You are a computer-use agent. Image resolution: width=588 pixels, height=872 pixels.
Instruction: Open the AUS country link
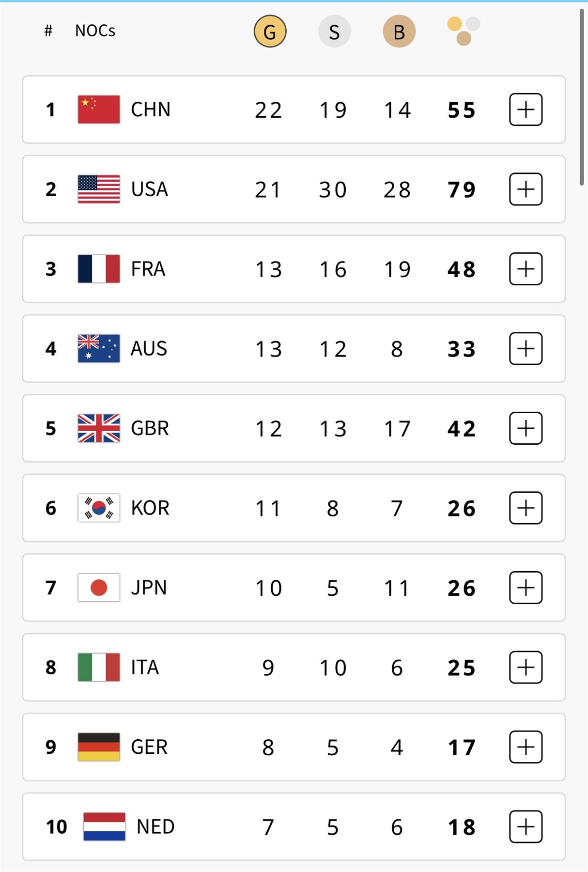tap(149, 348)
